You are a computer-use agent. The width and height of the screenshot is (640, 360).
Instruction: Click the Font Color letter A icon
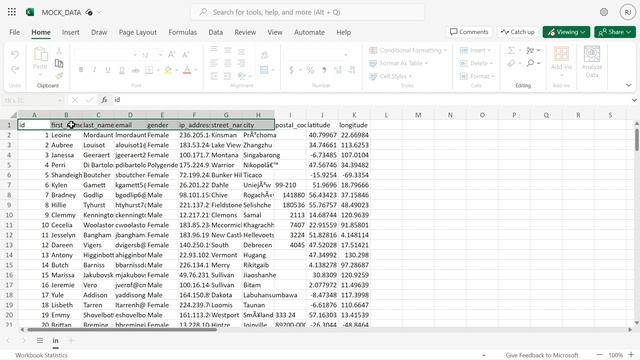(x=187, y=70)
